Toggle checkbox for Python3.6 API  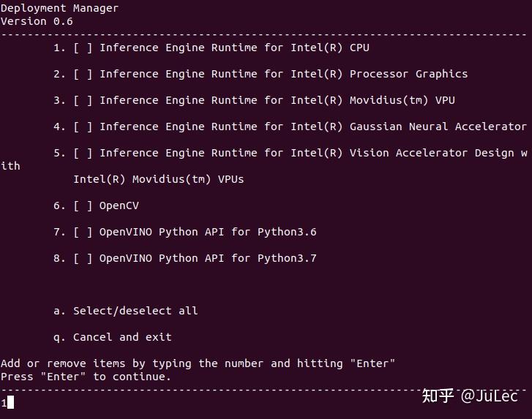[x=83, y=233]
